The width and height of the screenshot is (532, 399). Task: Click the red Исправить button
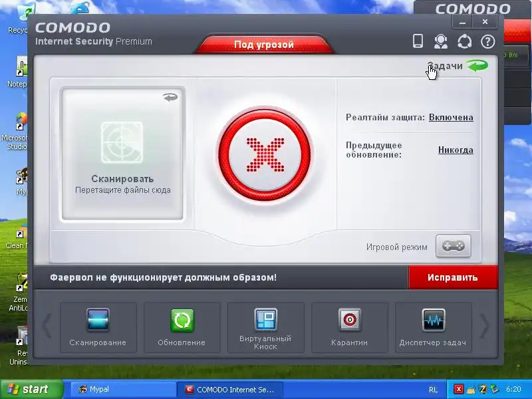coord(453,277)
